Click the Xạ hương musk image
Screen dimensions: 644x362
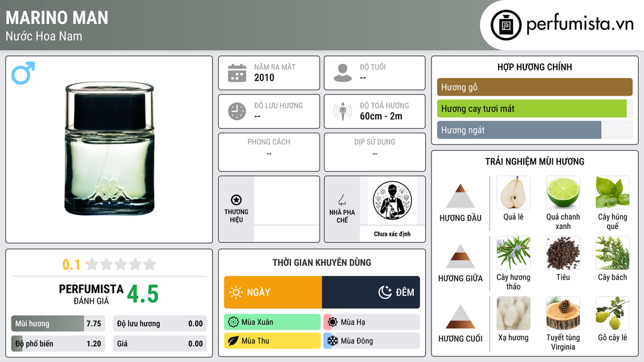(513, 314)
